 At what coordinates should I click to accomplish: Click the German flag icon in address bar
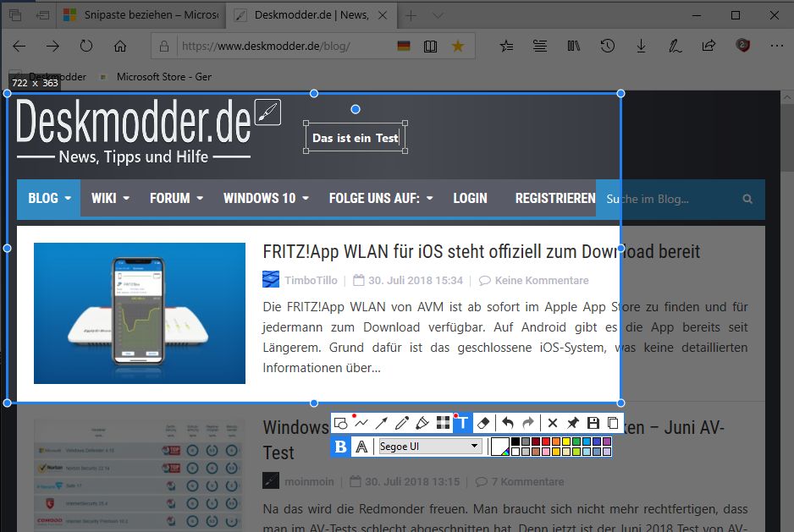404,46
